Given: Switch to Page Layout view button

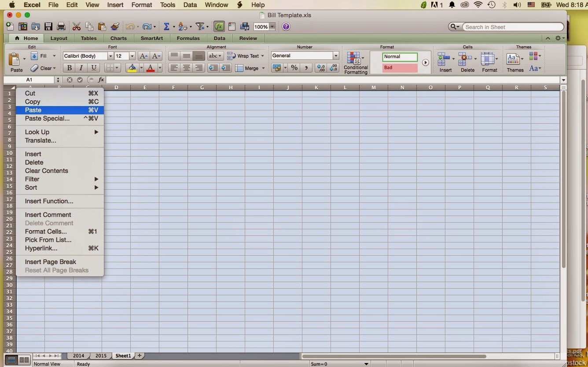Looking at the screenshot, I should pos(24,360).
